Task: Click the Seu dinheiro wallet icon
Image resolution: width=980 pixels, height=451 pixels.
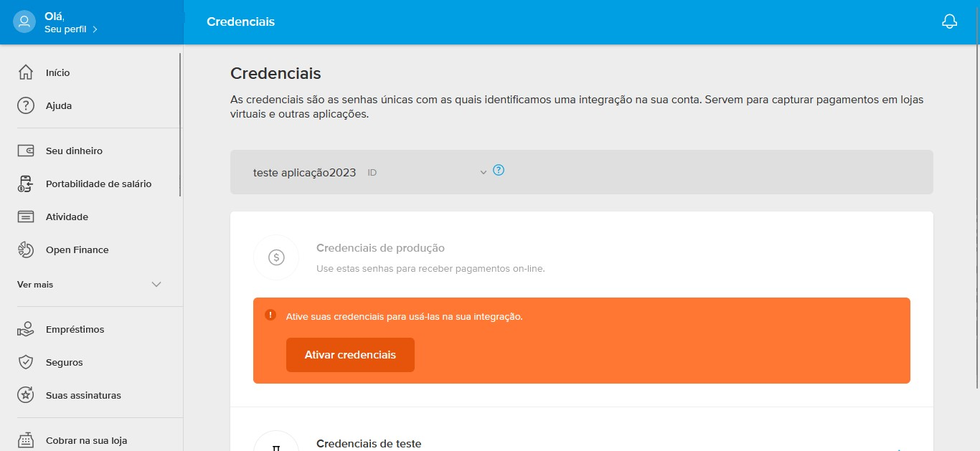Action: pos(26,151)
